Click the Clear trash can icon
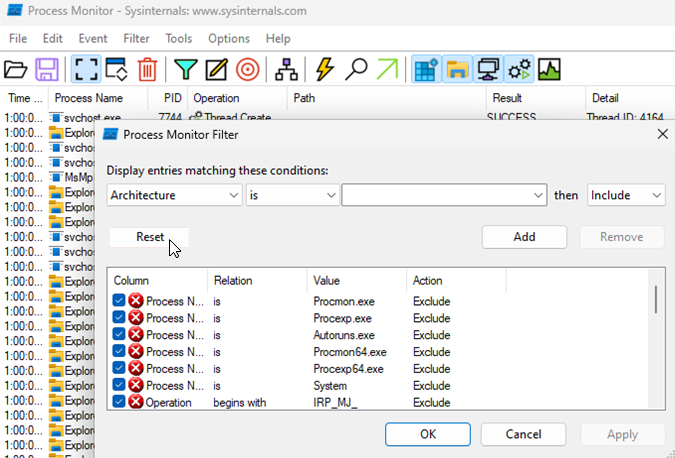The image size is (675, 458). [147, 69]
